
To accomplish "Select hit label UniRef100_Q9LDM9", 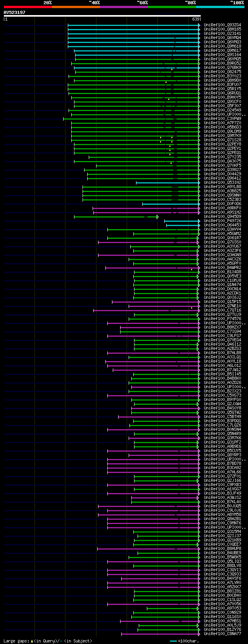I will pos(222,132).
